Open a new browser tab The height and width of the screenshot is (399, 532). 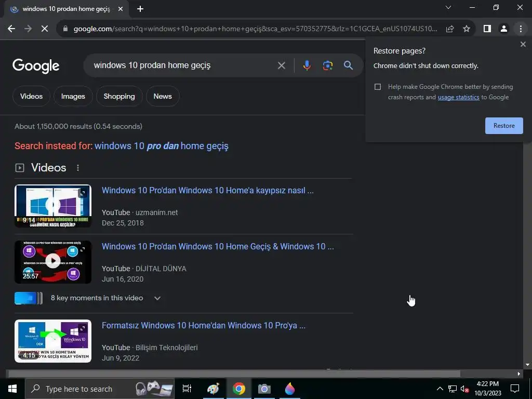pyautogui.click(x=140, y=9)
